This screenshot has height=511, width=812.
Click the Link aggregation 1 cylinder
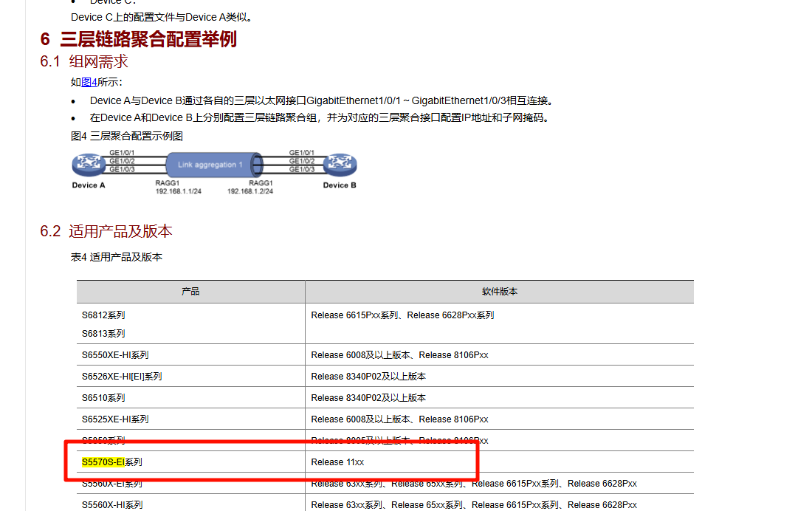[214, 165]
